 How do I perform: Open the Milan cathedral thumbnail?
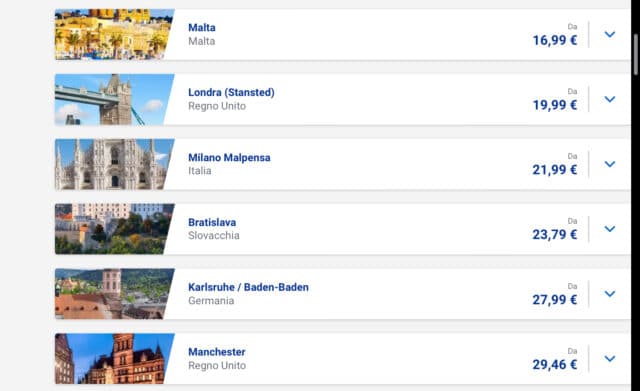tap(112, 164)
